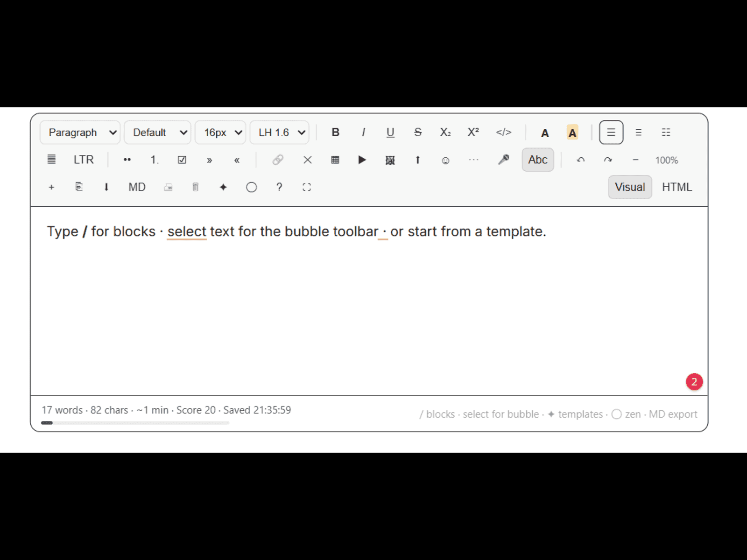The width and height of the screenshot is (747, 560).
Task: Apply subscript formatting (X₂)
Action: pyautogui.click(x=445, y=133)
